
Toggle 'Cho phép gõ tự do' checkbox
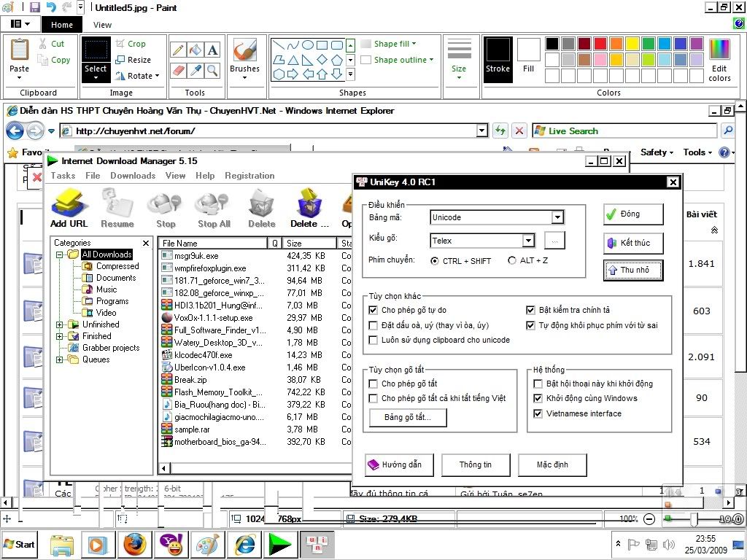(x=373, y=310)
